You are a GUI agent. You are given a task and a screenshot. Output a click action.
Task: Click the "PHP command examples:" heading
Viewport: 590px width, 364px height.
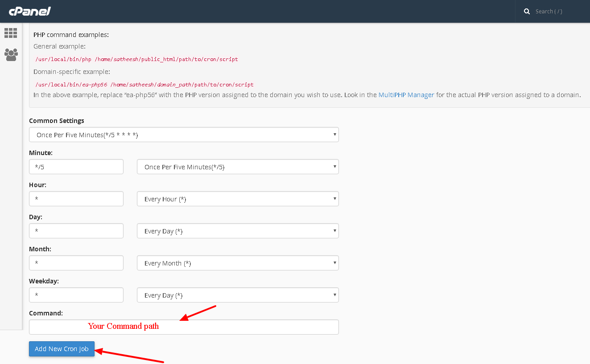click(x=71, y=35)
